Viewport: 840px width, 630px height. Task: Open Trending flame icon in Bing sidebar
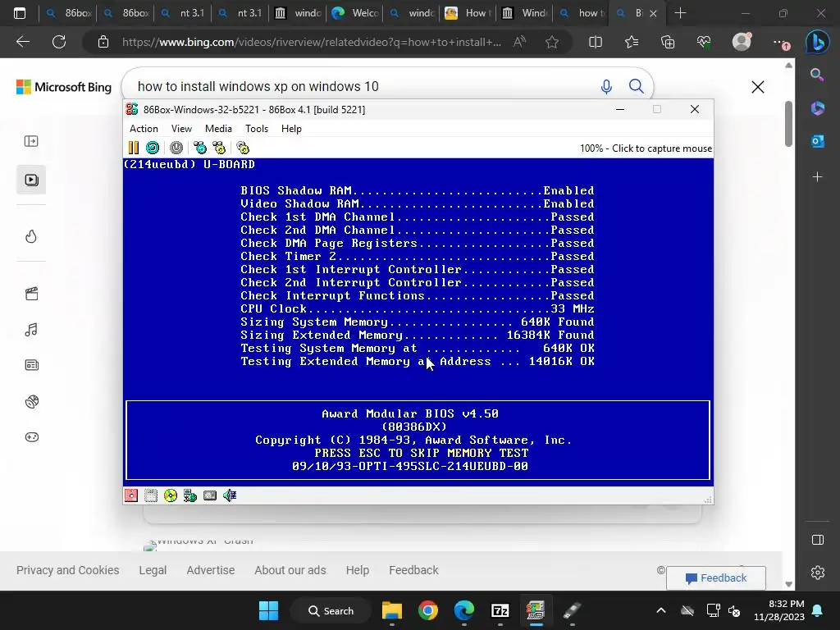click(31, 236)
